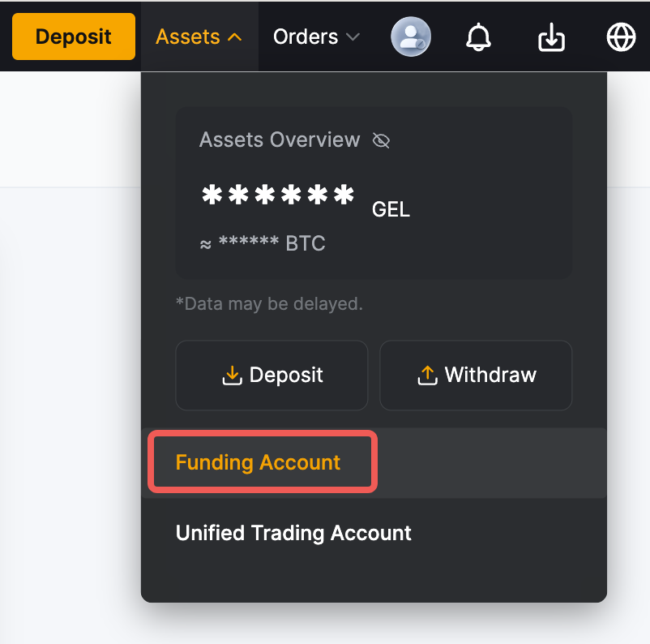Image resolution: width=650 pixels, height=644 pixels.
Task: Click the Withdraw button
Action: pos(476,375)
